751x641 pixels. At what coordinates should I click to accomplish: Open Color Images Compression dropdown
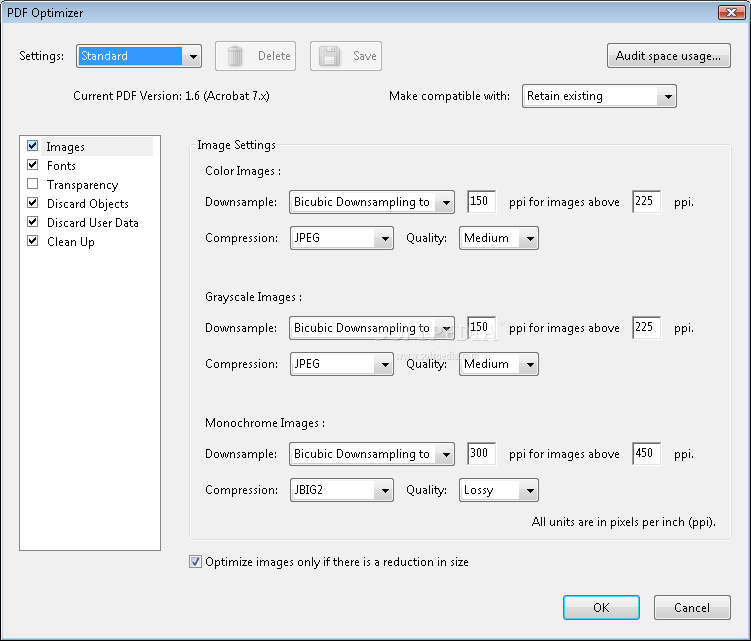pyautogui.click(x=341, y=238)
